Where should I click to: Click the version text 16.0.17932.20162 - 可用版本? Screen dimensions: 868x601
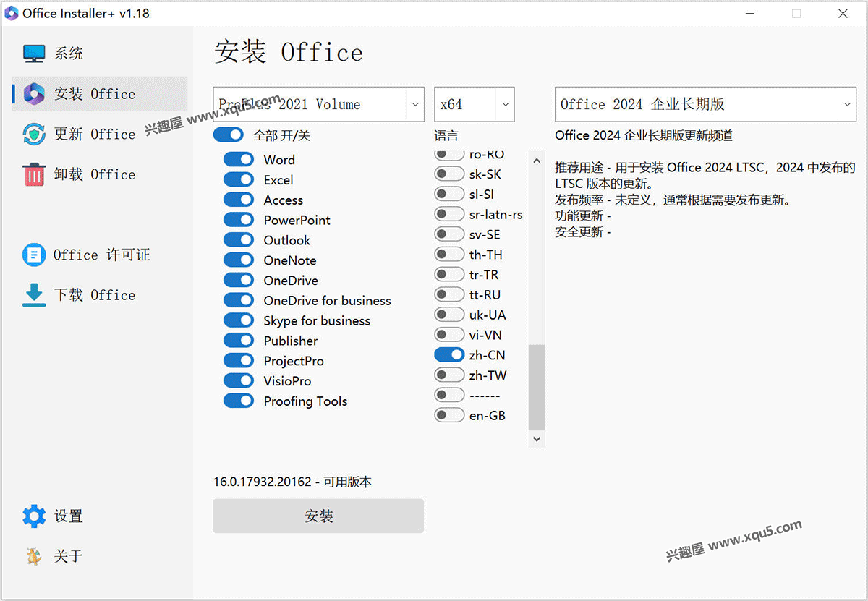click(292, 482)
